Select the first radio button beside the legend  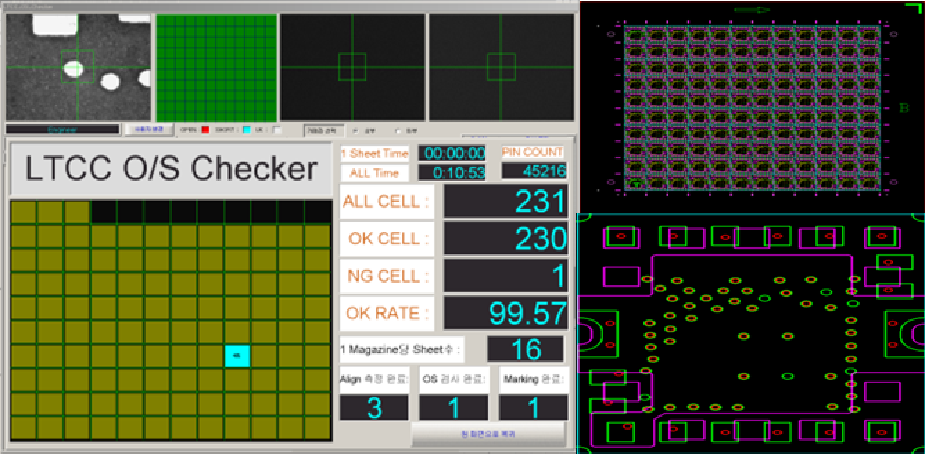357,130
